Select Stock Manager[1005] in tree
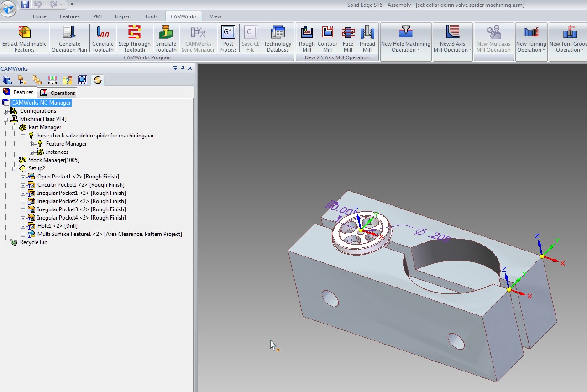The width and height of the screenshot is (587, 392). pos(53,160)
